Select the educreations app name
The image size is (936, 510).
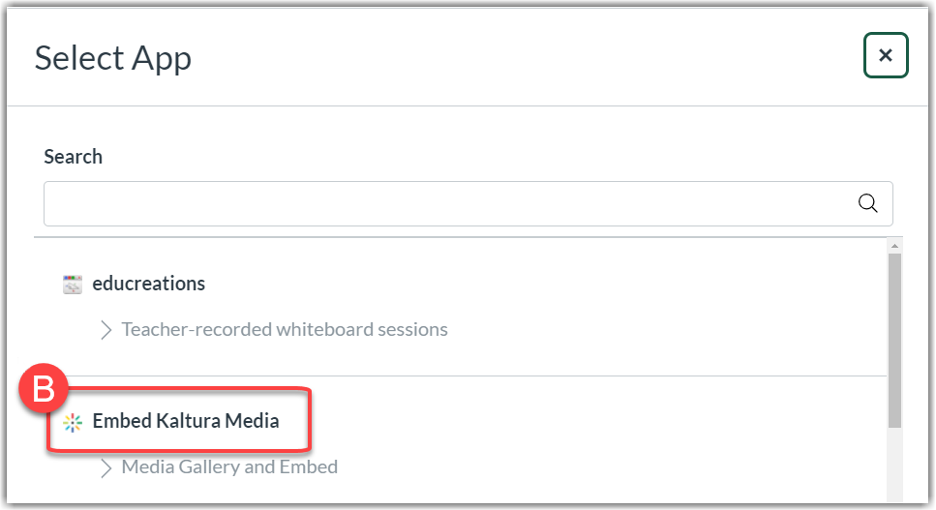point(148,283)
